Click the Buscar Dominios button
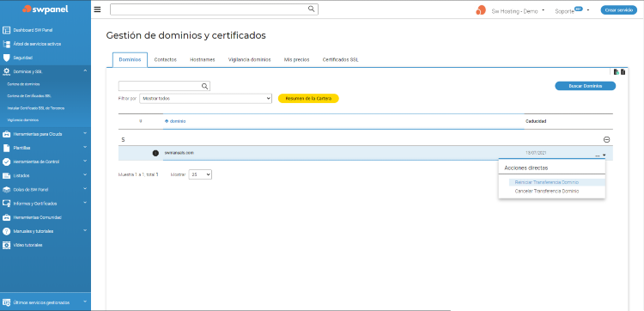Viewport: 644px width, 311px height. coord(586,86)
